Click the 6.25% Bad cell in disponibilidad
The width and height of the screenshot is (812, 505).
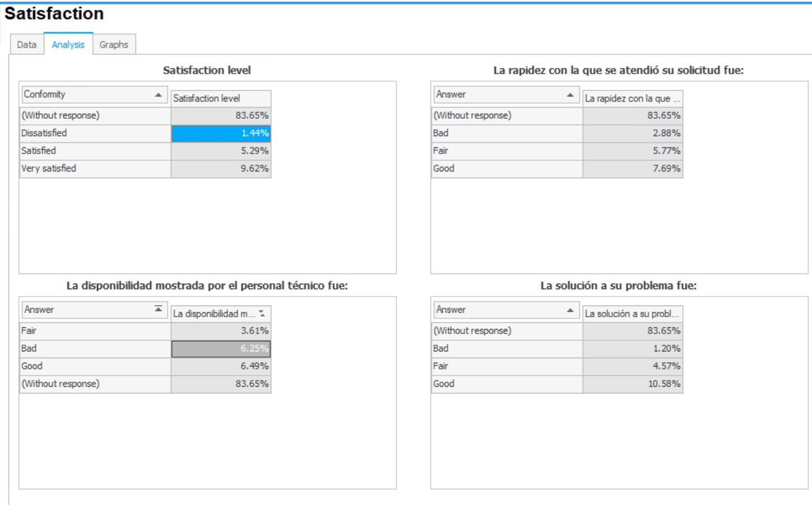tap(221, 349)
